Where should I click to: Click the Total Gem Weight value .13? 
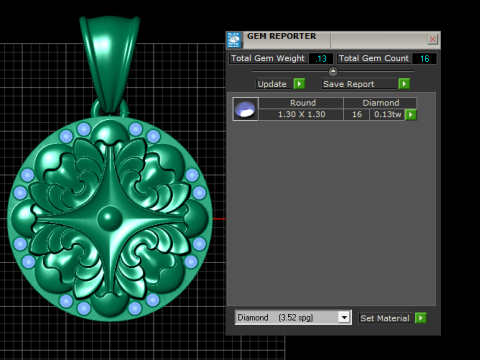321,59
